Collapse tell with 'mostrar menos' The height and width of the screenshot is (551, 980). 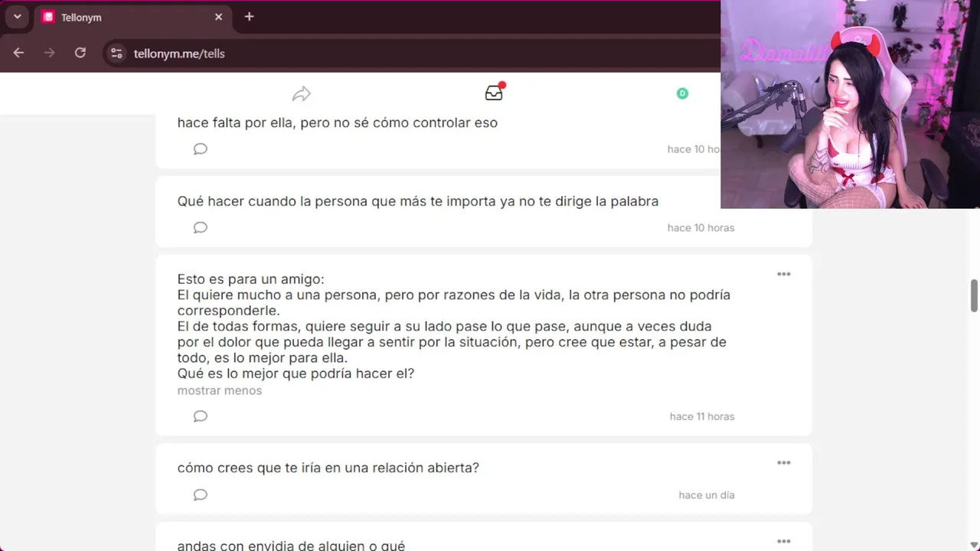pyautogui.click(x=220, y=390)
